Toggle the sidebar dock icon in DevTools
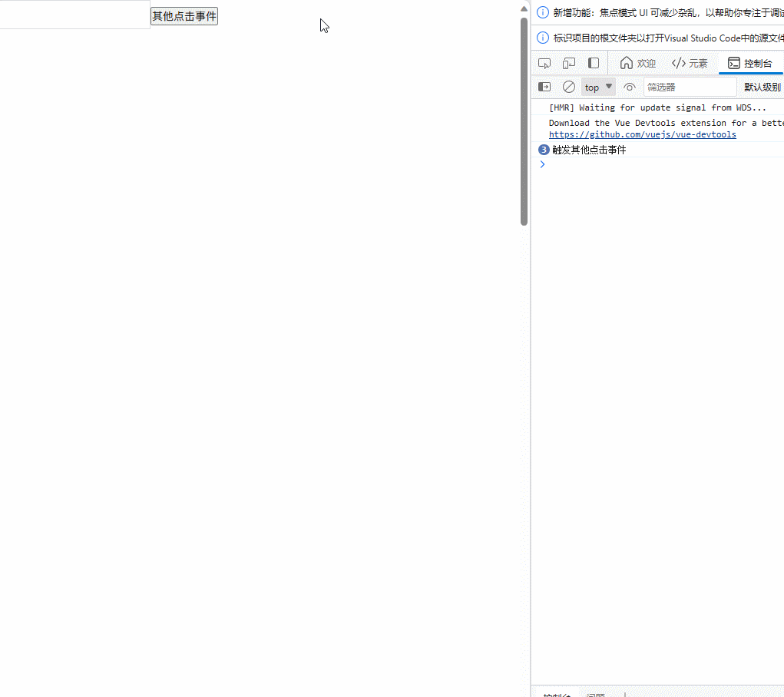The width and height of the screenshot is (784, 697). click(594, 64)
